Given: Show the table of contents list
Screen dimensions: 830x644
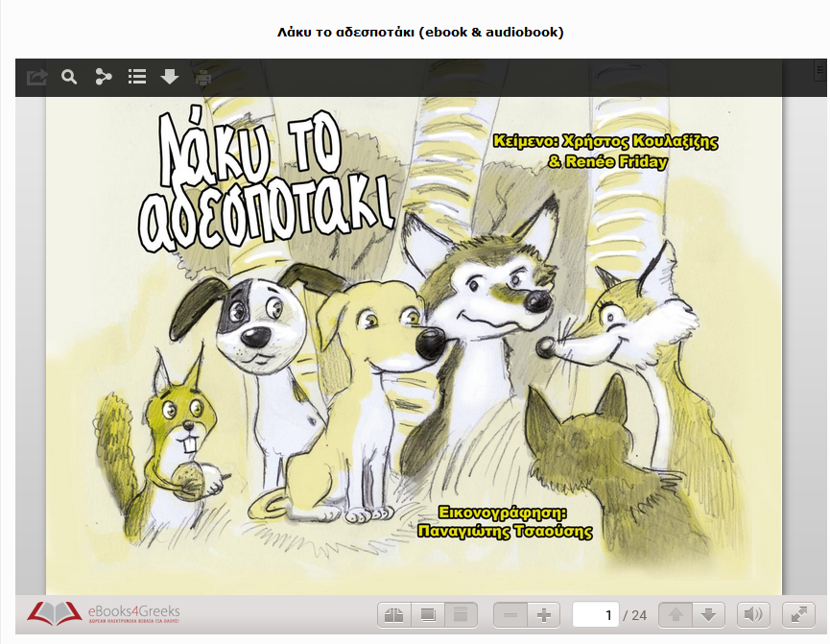Looking at the screenshot, I should point(137,77).
